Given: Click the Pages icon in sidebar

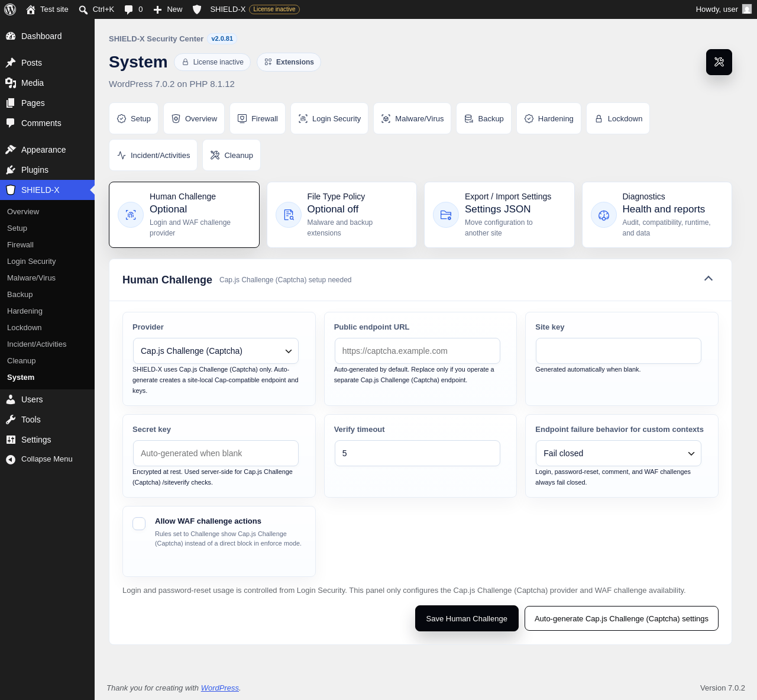Looking at the screenshot, I should [x=11, y=103].
